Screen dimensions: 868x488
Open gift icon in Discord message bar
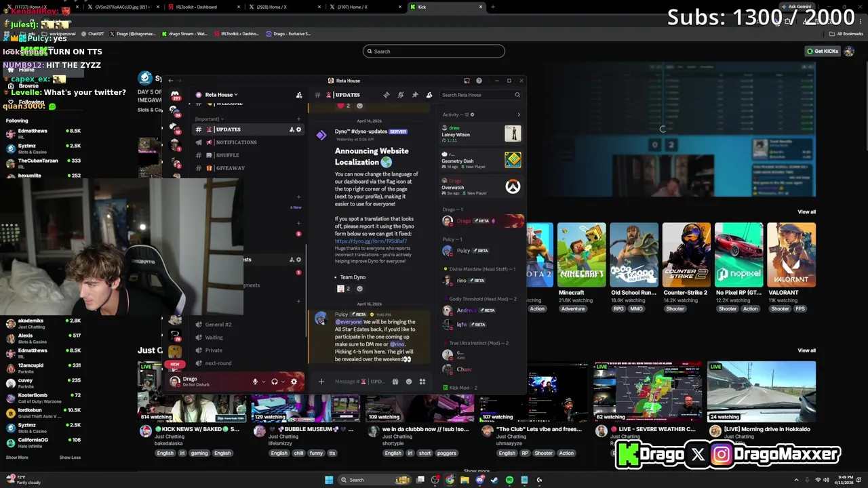click(x=395, y=382)
